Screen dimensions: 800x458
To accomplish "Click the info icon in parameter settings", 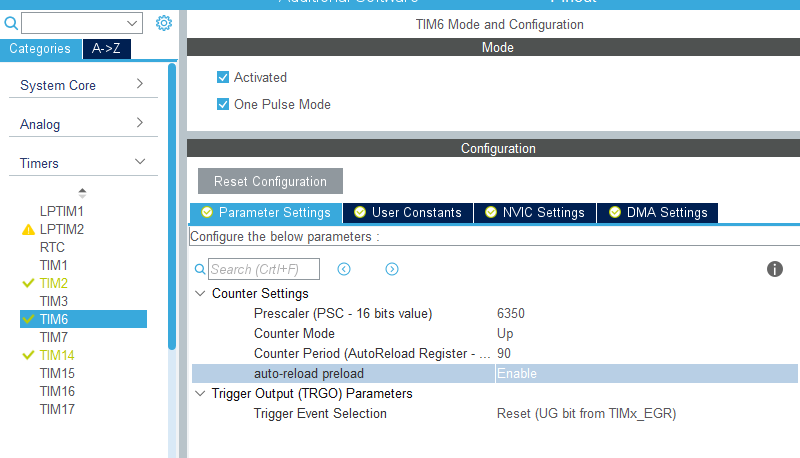I will click(774, 269).
